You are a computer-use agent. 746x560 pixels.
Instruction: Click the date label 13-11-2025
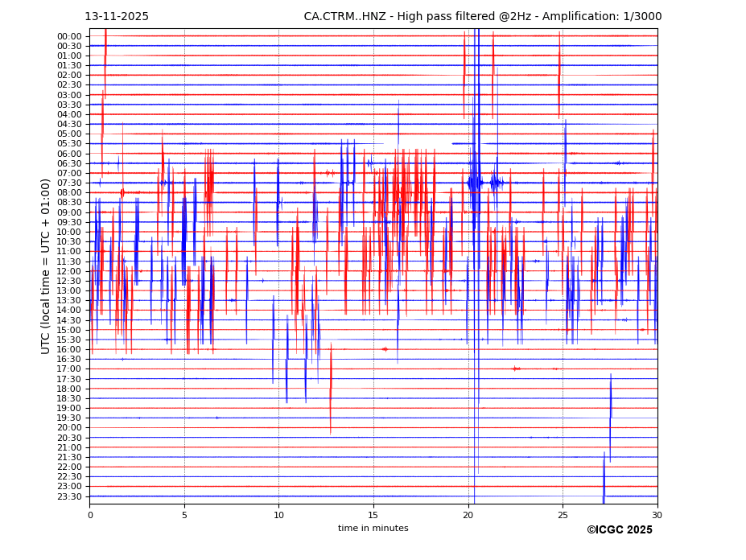(x=117, y=17)
